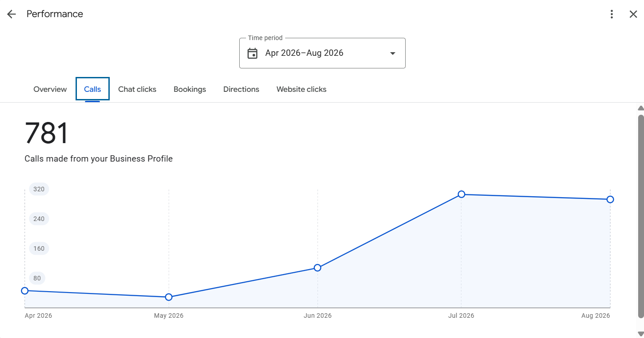
Task: Click the 'Aug 2026' x-axis label
Action: (596, 315)
